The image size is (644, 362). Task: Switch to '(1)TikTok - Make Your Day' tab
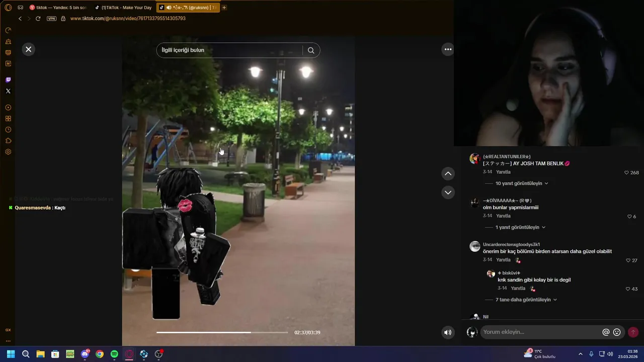pyautogui.click(x=124, y=8)
